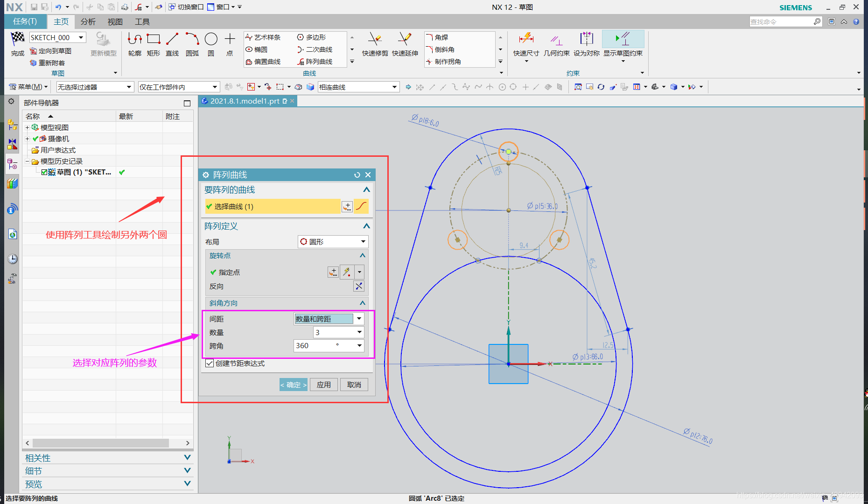Choose the Conic (二次曲线) tool

pyautogui.click(x=315, y=49)
